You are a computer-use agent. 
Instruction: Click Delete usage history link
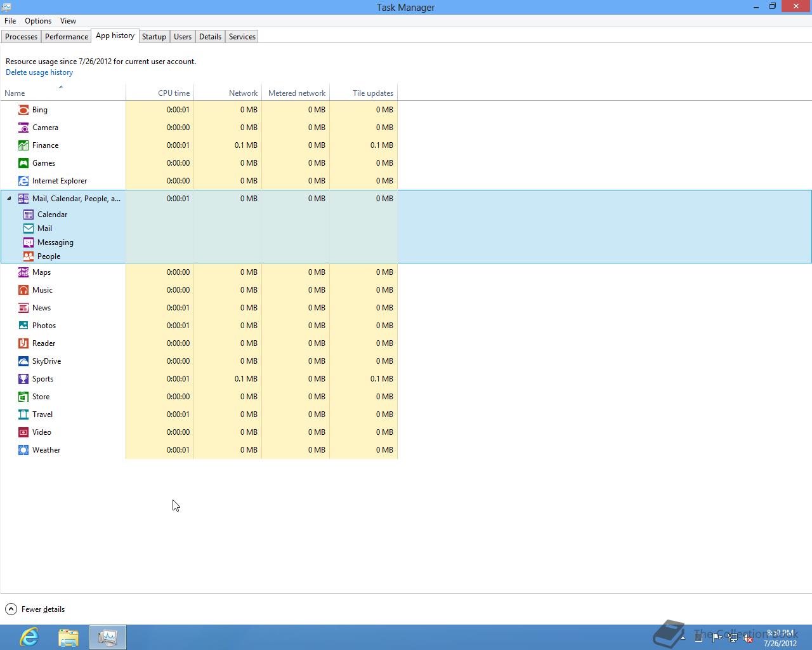[x=39, y=72]
